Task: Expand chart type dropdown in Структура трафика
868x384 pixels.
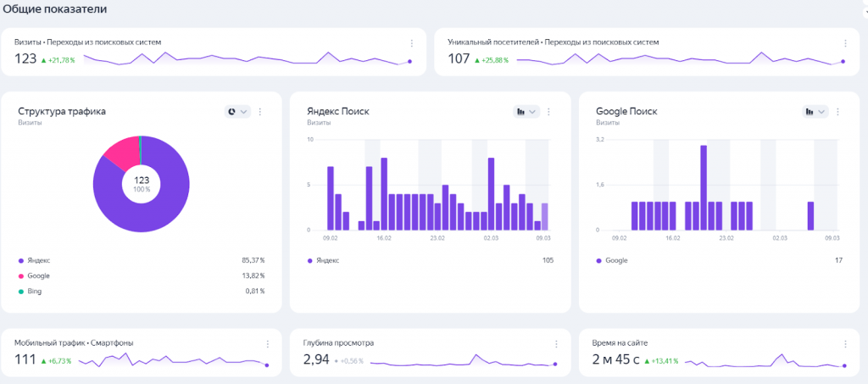Action: click(237, 112)
